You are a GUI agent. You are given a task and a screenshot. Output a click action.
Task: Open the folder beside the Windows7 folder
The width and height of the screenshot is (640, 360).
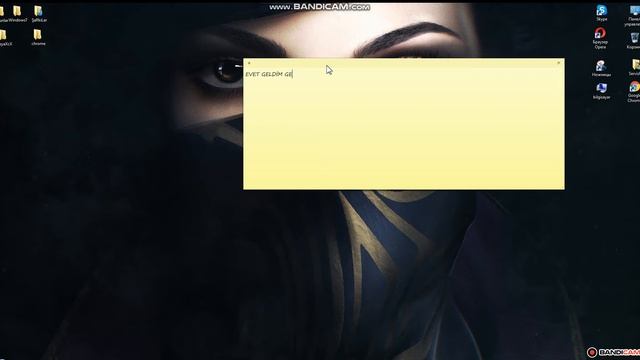pos(39,13)
